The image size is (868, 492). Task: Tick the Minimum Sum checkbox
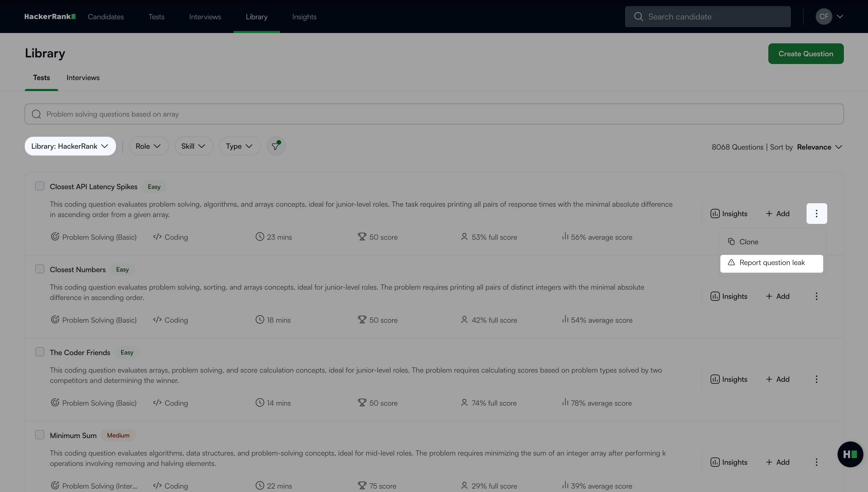[40, 435]
